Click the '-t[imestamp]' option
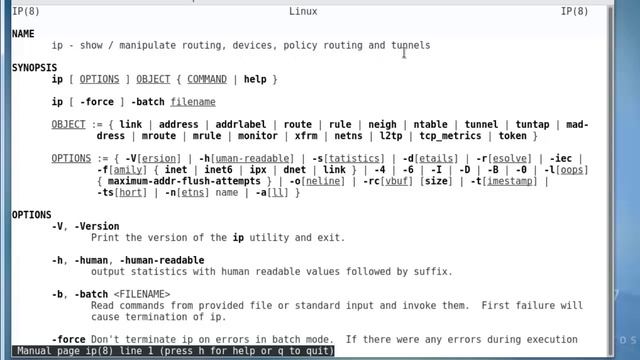 [504, 181]
